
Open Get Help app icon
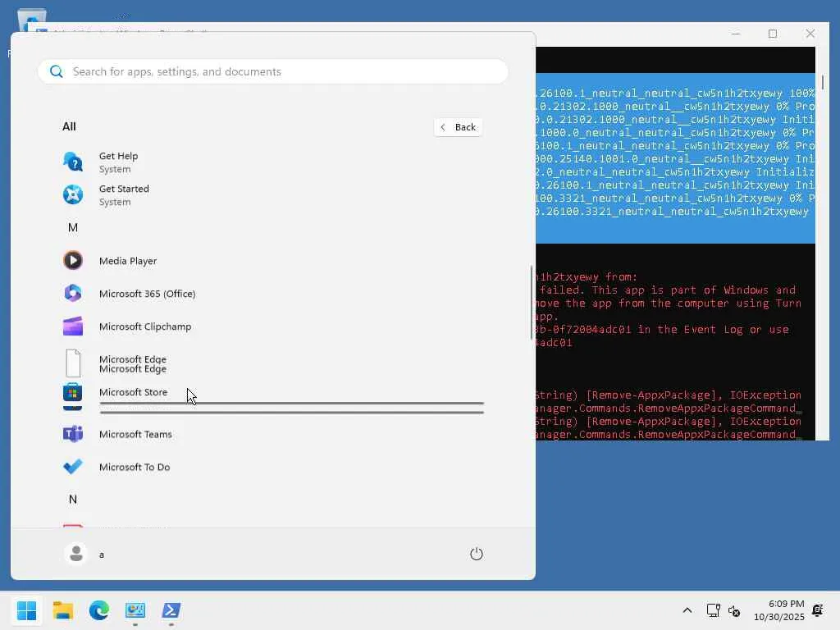(x=73, y=162)
